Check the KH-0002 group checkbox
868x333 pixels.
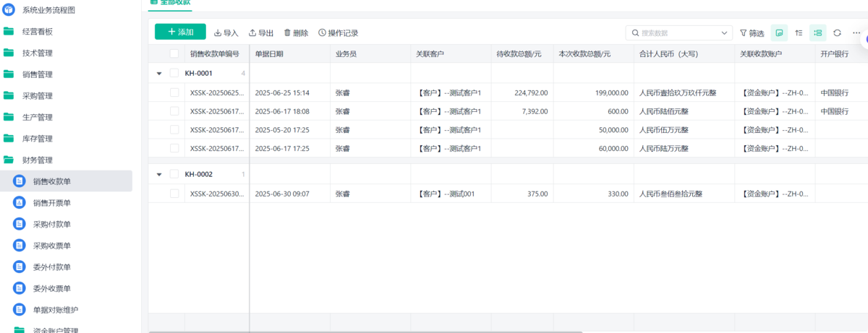174,174
